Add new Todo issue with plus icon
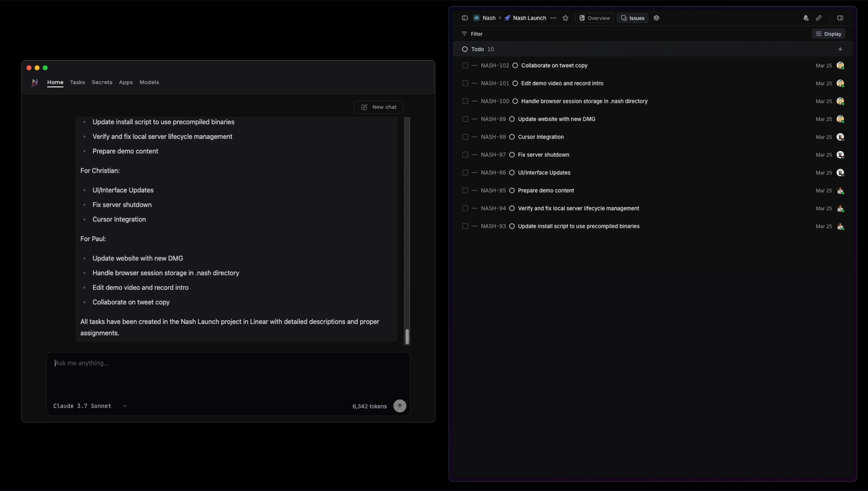This screenshot has height=491, width=868. [840, 49]
